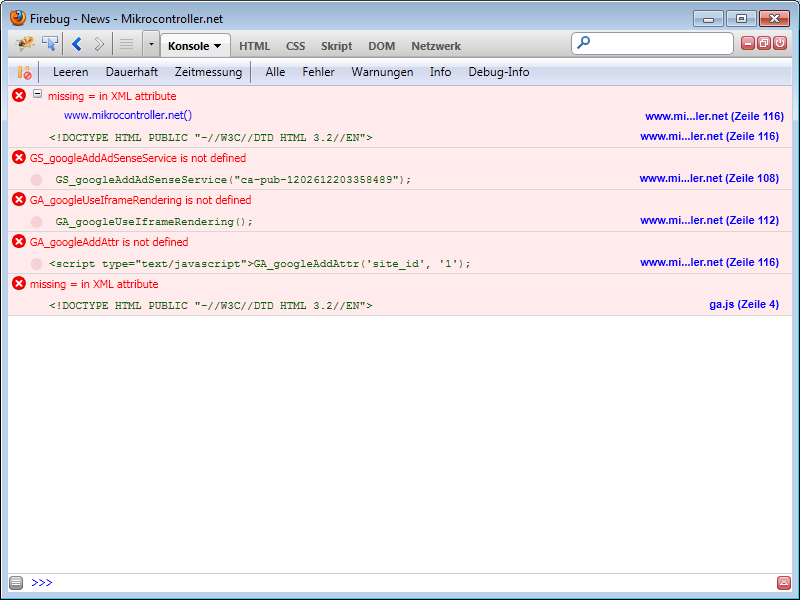Open Firebug in new window icon

764,43
